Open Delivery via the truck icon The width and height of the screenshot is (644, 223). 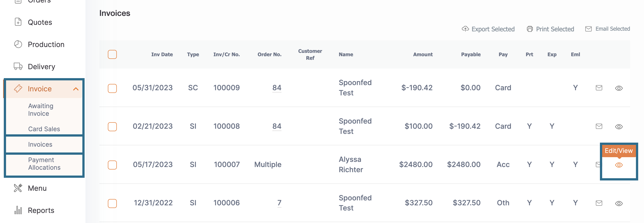pyautogui.click(x=18, y=66)
